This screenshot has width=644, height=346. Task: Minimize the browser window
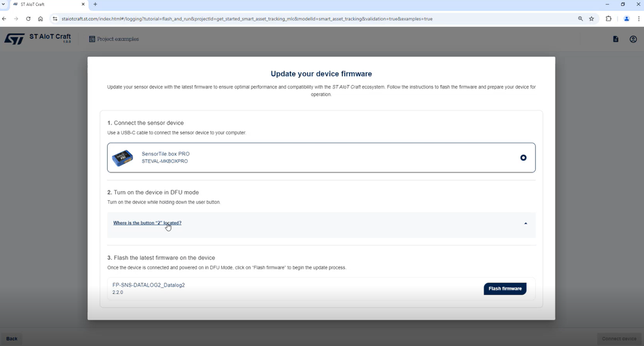607,4
